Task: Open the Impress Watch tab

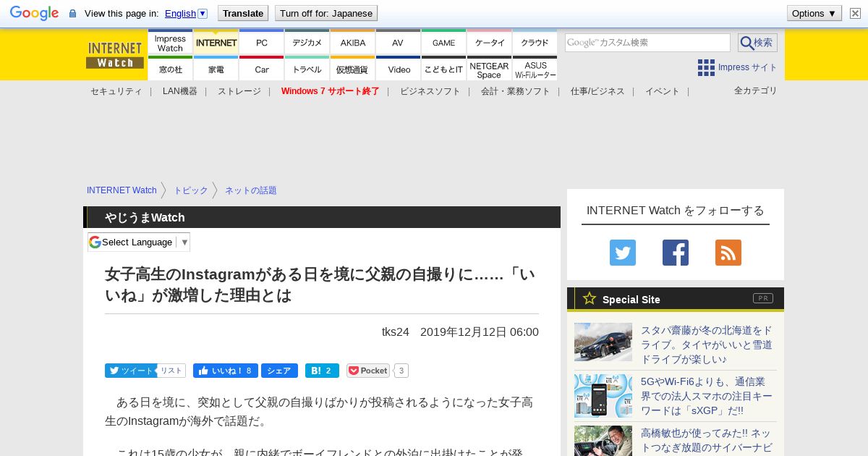Action: click(x=170, y=43)
